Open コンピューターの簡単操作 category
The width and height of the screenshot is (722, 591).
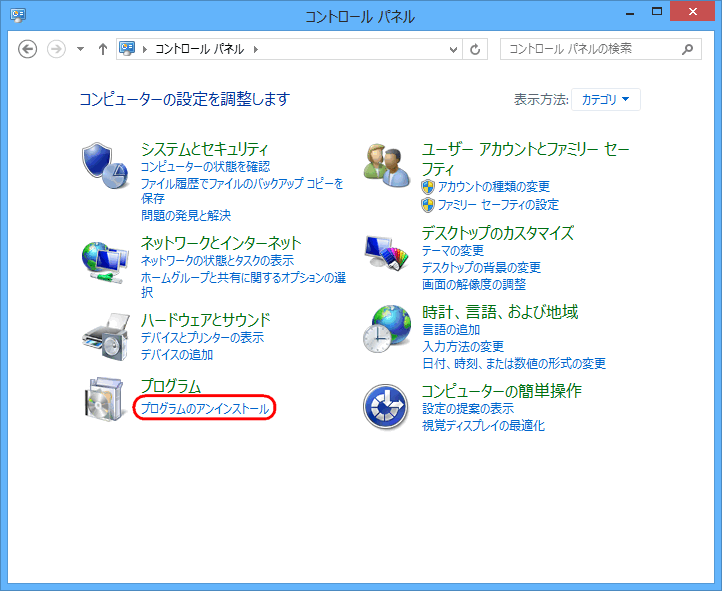click(501, 390)
